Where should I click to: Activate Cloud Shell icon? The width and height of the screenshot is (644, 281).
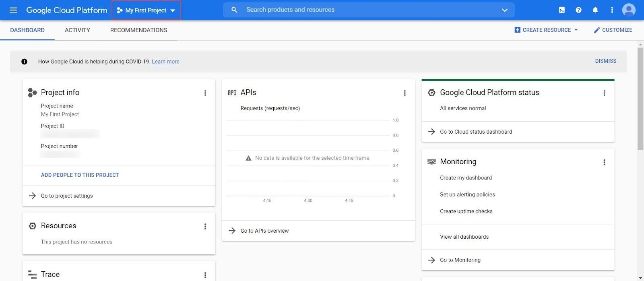coord(562,10)
